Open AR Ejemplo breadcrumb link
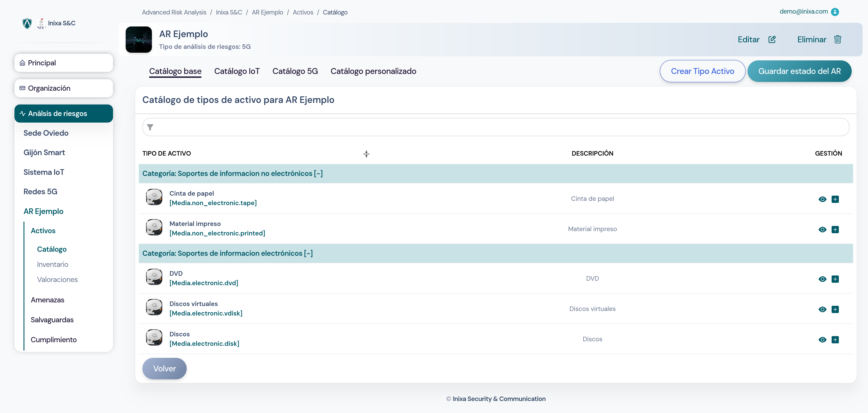868x413 pixels. pos(267,12)
